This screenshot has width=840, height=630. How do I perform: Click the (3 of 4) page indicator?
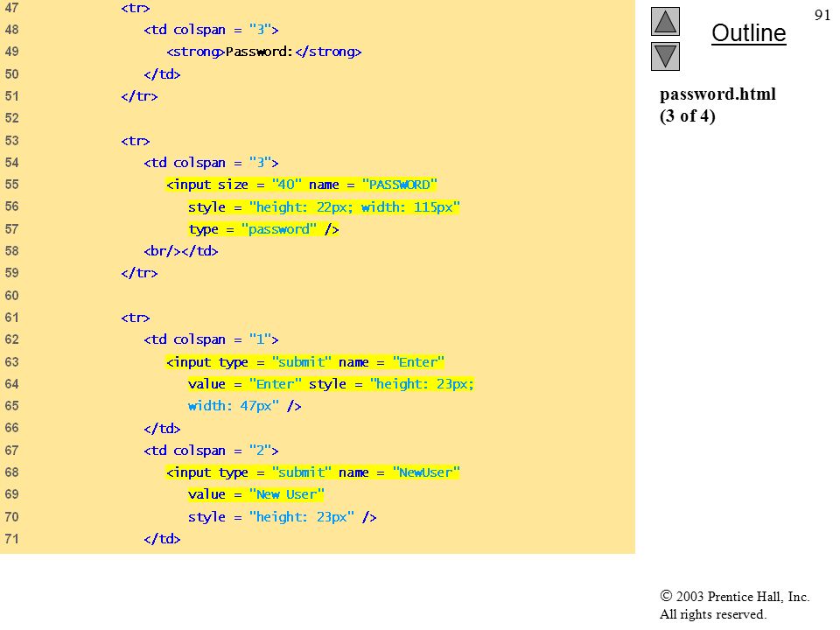pos(688,115)
